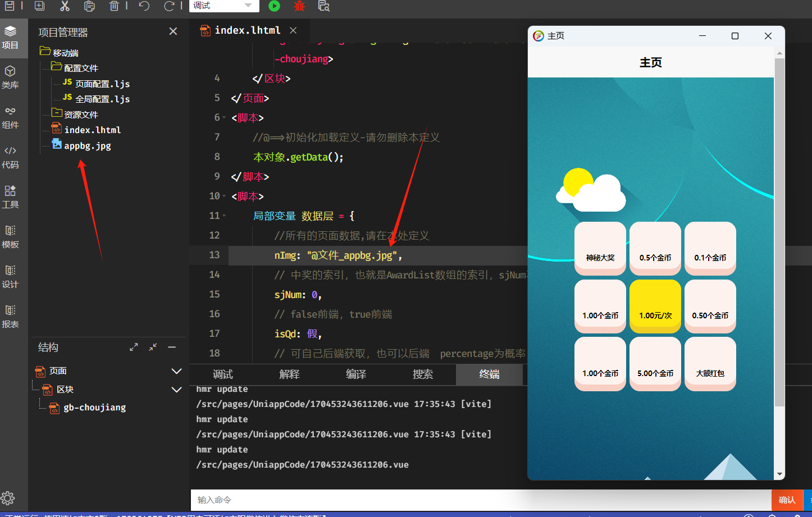Open the 报表 sidebar panel
The height and width of the screenshot is (517, 812).
10,317
